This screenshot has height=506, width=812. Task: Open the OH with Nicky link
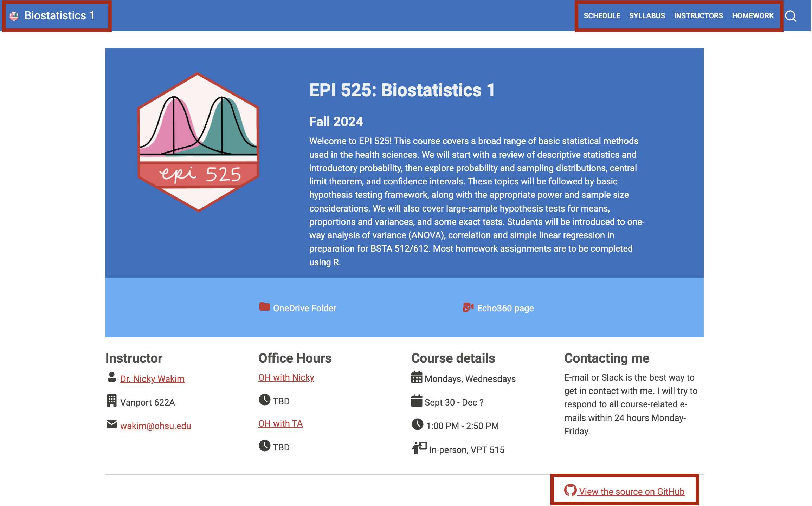(286, 377)
